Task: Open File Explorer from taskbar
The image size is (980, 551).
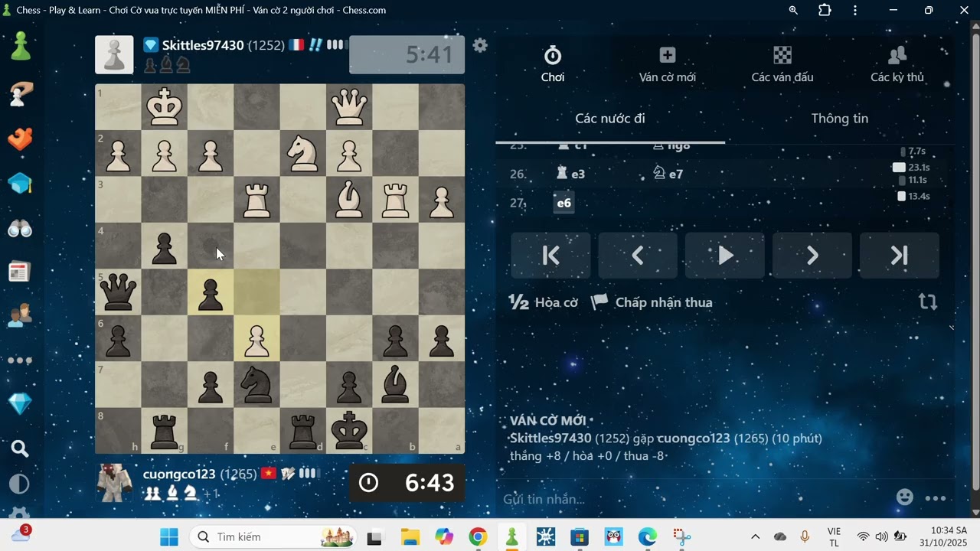Action: click(x=410, y=536)
